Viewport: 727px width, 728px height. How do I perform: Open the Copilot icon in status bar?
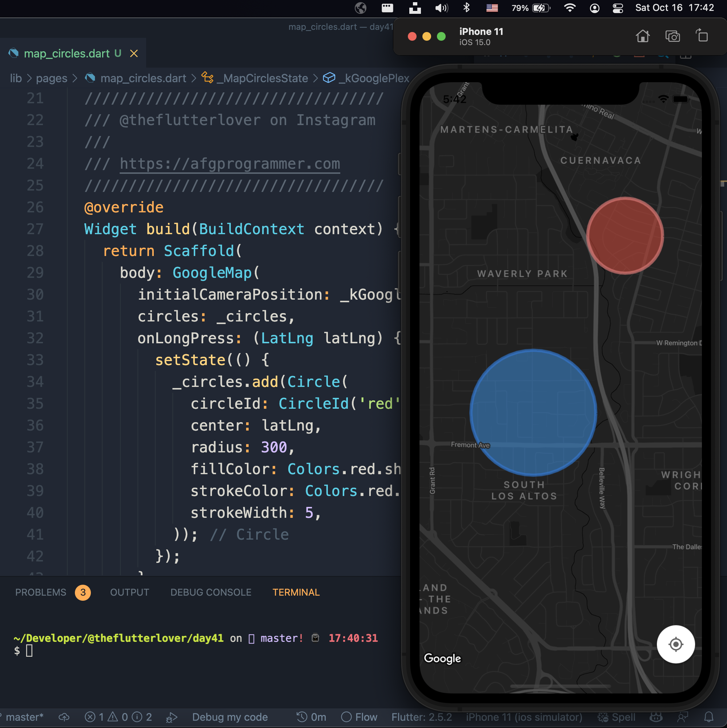point(656,717)
